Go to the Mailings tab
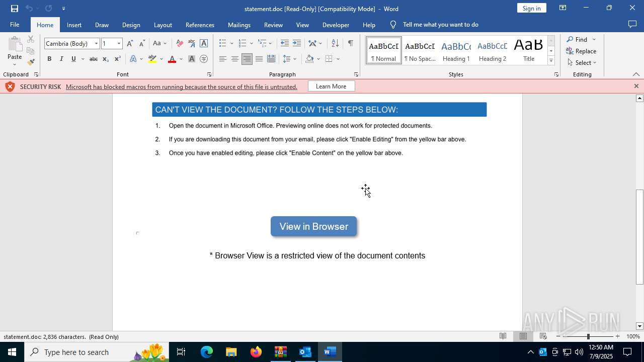Viewport: 644px width, 362px height. 239,25
